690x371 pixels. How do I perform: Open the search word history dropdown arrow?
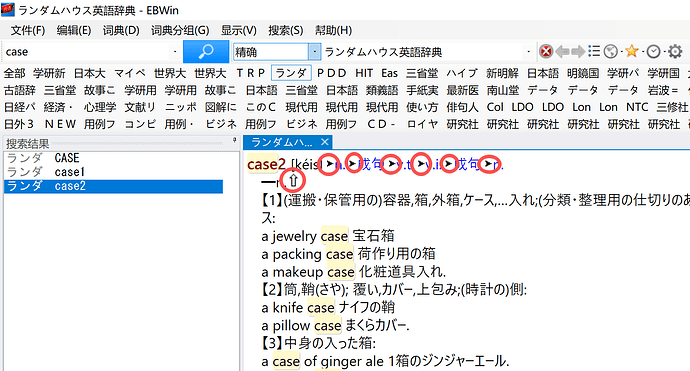pyautogui.click(x=175, y=52)
